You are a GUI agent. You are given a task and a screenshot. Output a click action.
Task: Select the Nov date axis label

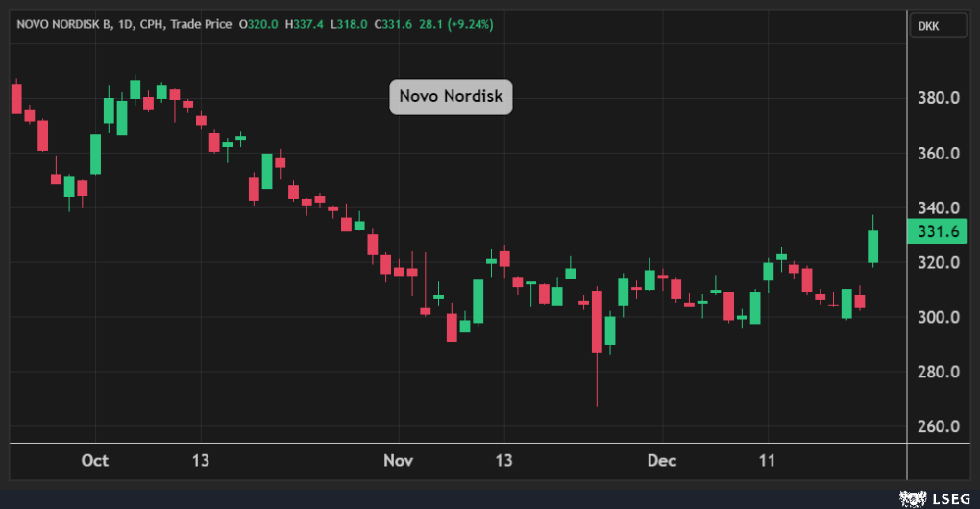click(x=398, y=461)
